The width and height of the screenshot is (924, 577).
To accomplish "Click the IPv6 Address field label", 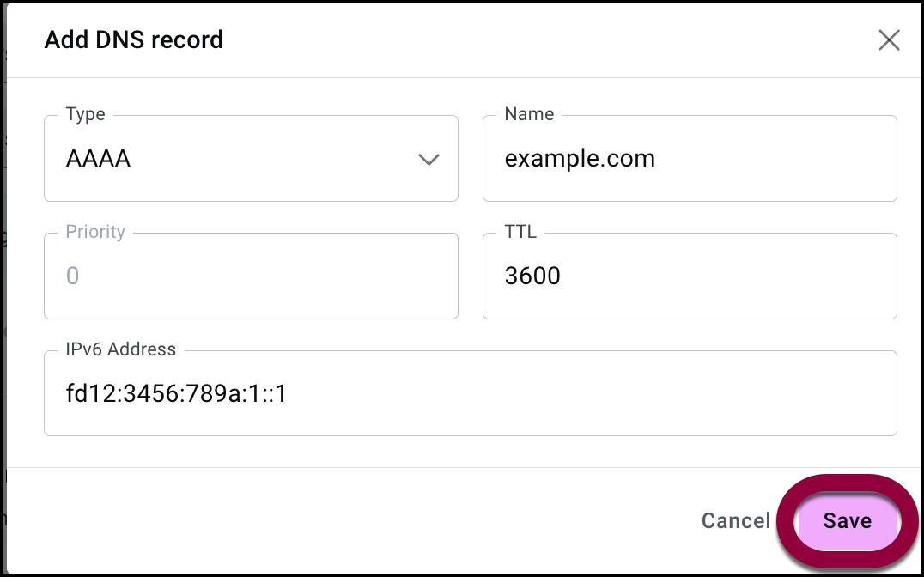I will pyautogui.click(x=121, y=349).
